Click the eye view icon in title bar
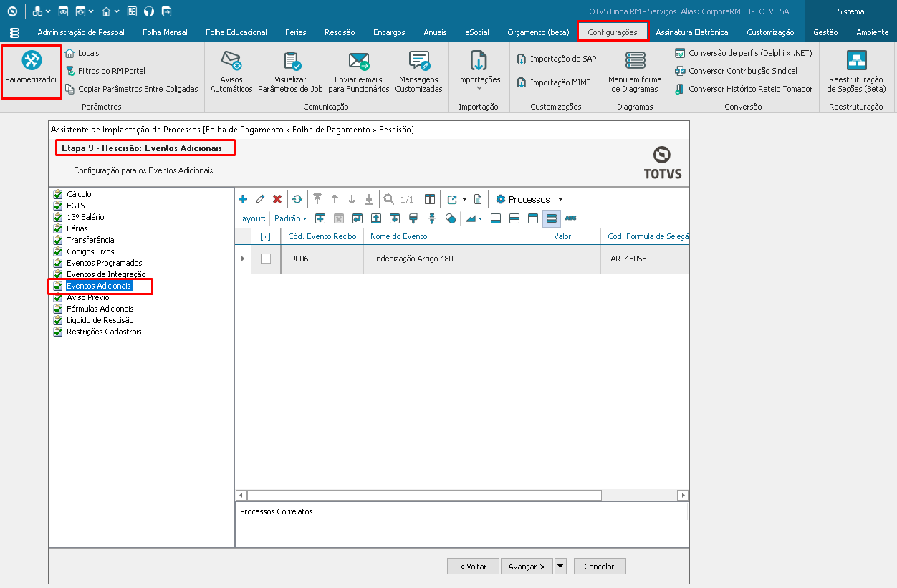897x588 pixels. (x=63, y=11)
